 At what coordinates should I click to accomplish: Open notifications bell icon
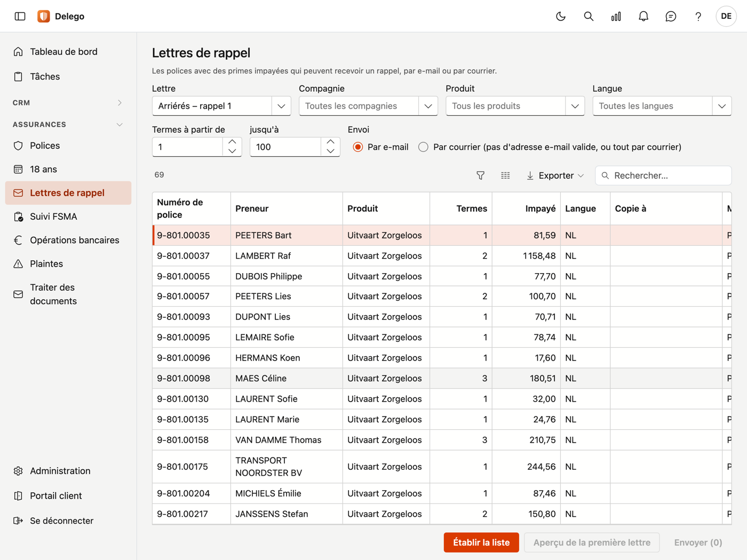pyautogui.click(x=643, y=16)
